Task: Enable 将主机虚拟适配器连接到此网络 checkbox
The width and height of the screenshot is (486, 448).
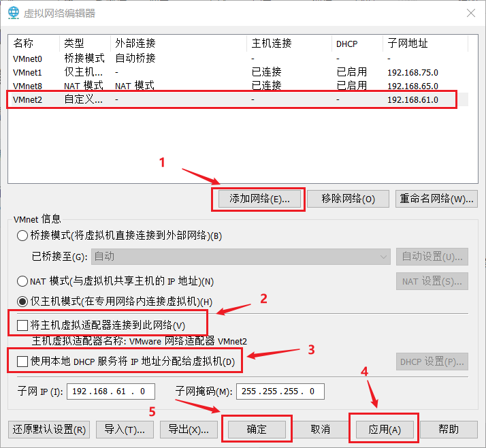Action: [x=22, y=325]
